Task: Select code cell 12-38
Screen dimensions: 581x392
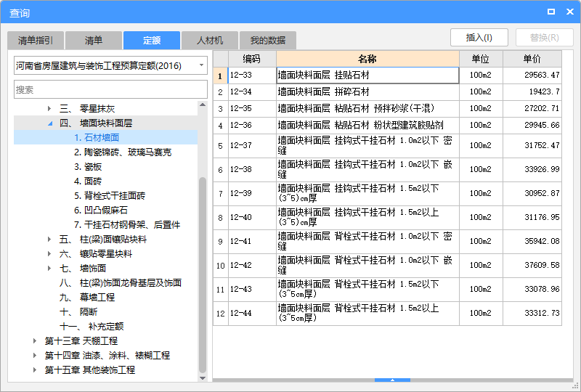Action: pyautogui.click(x=252, y=169)
